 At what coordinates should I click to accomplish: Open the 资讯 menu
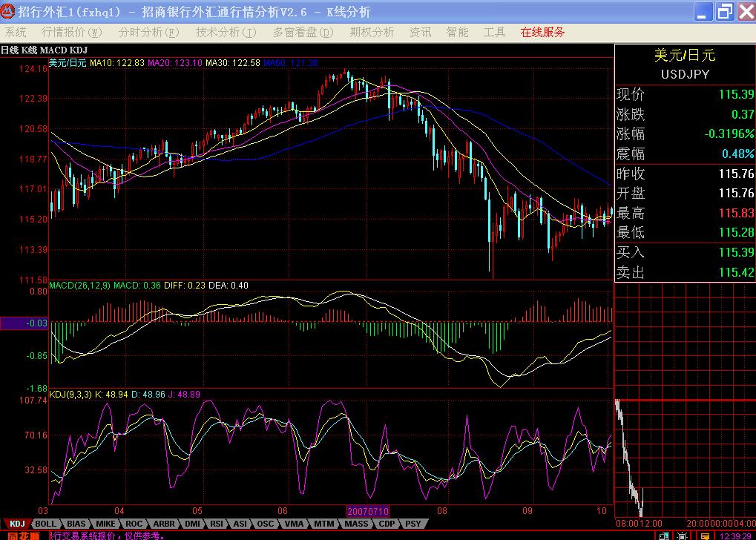pyautogui.click(x=420, y=33)
